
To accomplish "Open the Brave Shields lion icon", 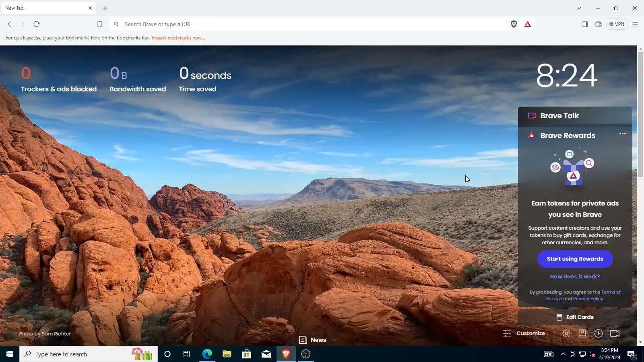I will (x=514, y=24).
